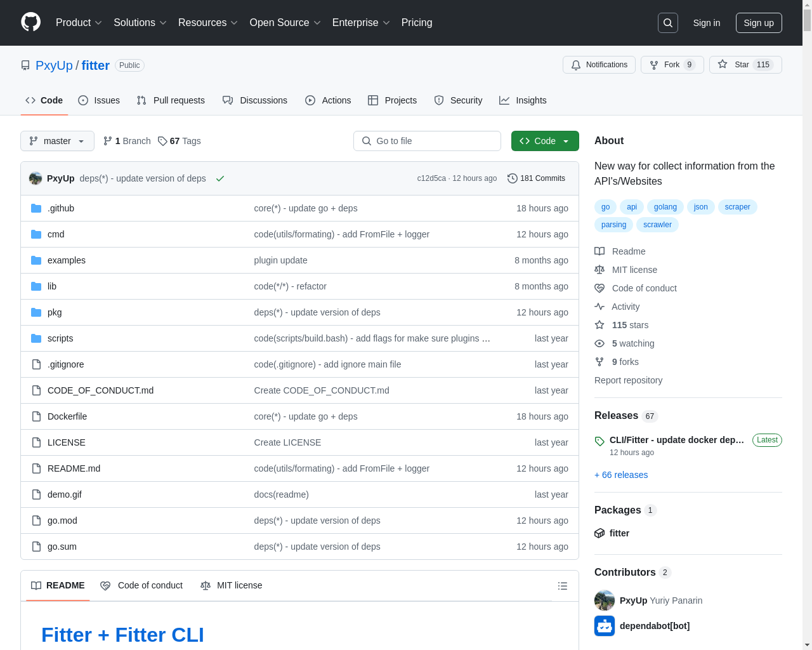Click the Pricing link in header
812x650 pixels.
(x=417, y=23)
